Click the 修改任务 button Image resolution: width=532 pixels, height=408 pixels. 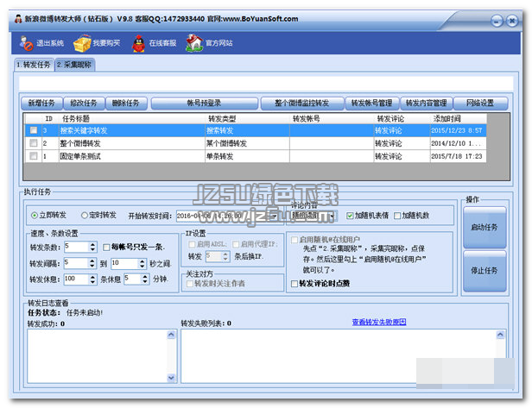click(x=84, y=103)
